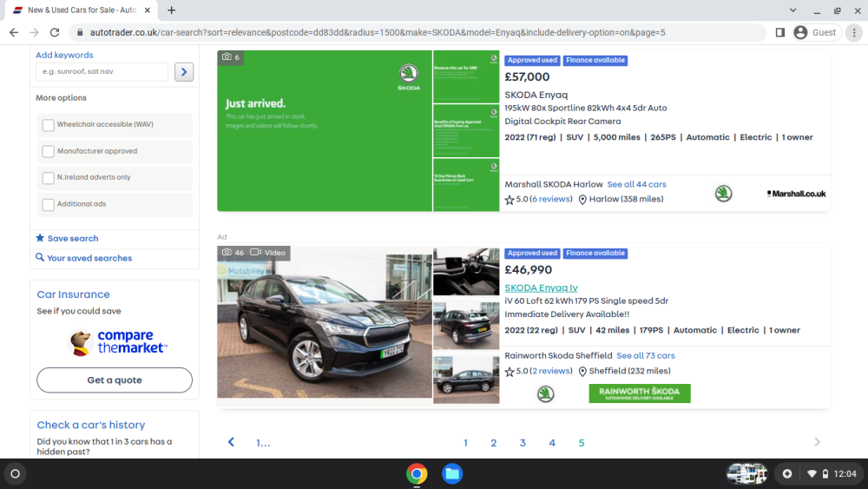Click Marshall.co.uk dealer logo
The height and width of the screenshot is (489, 868).
tap(796, 194)
